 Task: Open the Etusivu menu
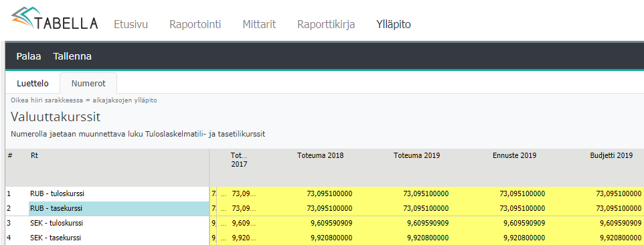[x=131, y=24]
